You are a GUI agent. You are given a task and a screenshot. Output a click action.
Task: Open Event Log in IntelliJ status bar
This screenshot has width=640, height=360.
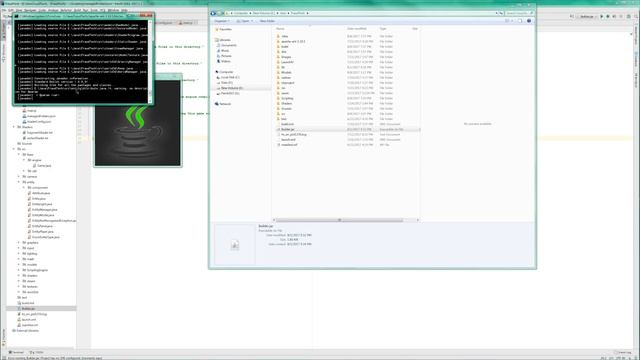624,352
